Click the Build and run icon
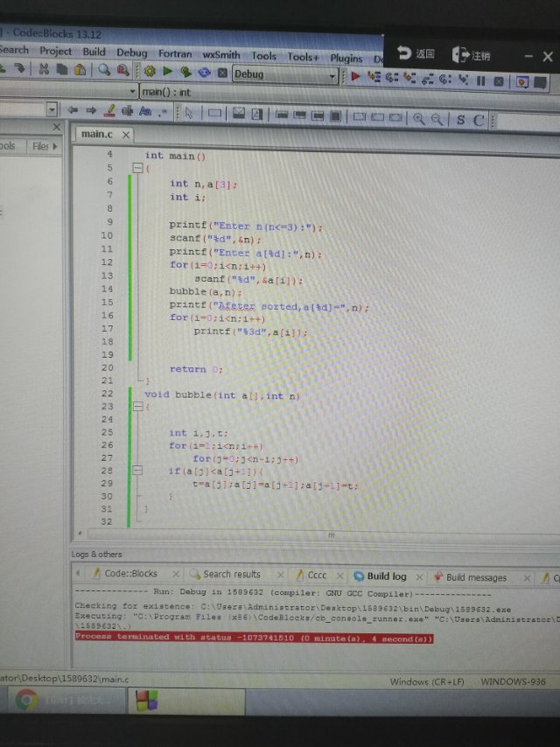This screenshot has width=560, height=747. 185,72
